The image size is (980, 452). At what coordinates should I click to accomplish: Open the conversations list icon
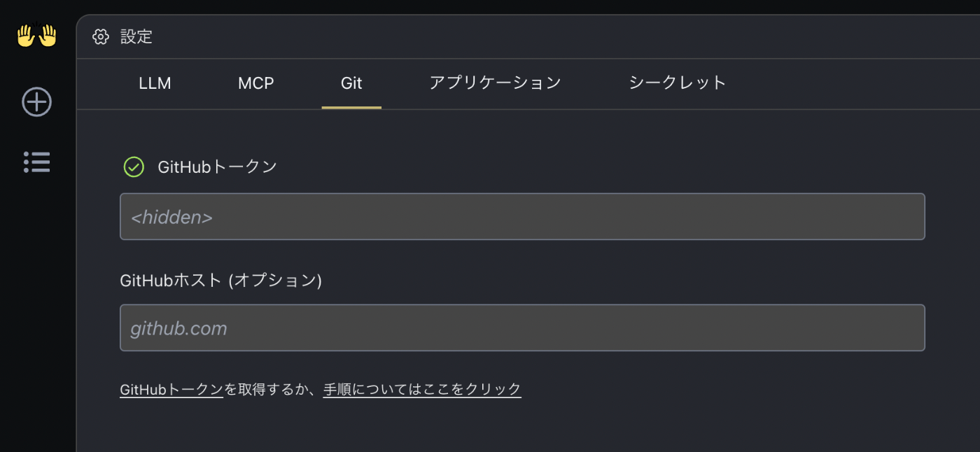coord(36,162)
